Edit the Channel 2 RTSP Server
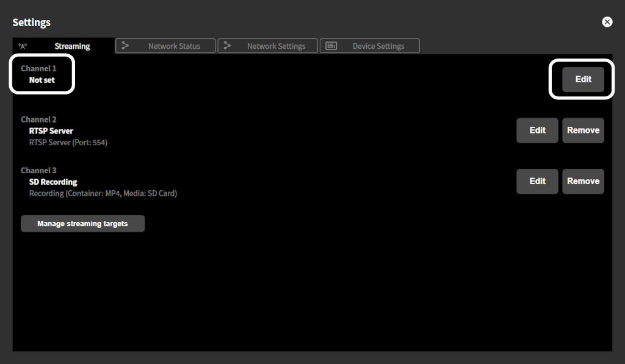This screenshot has width=625, height=364. (x=537, y=130)
